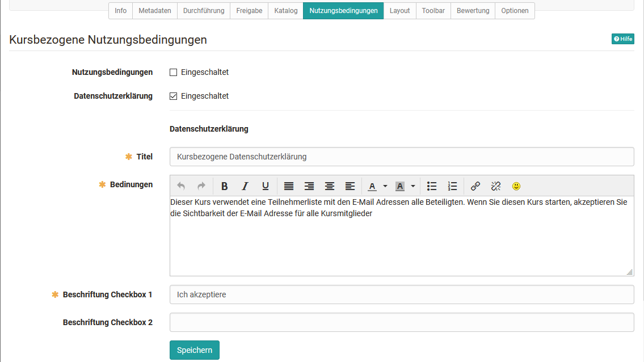Insert a bulleted list
Screen dimensions: 644x362
[432, 186]
